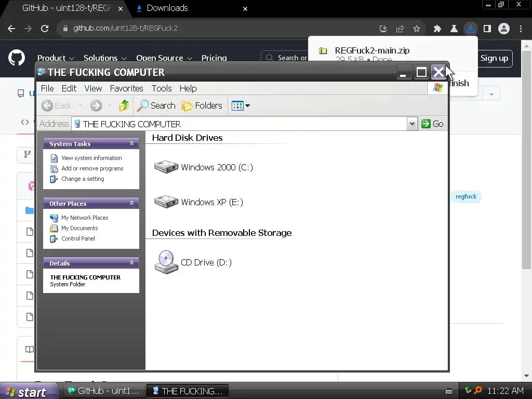Expand the Address bar dropdown
532x399 pixels.
pos(412,124)
